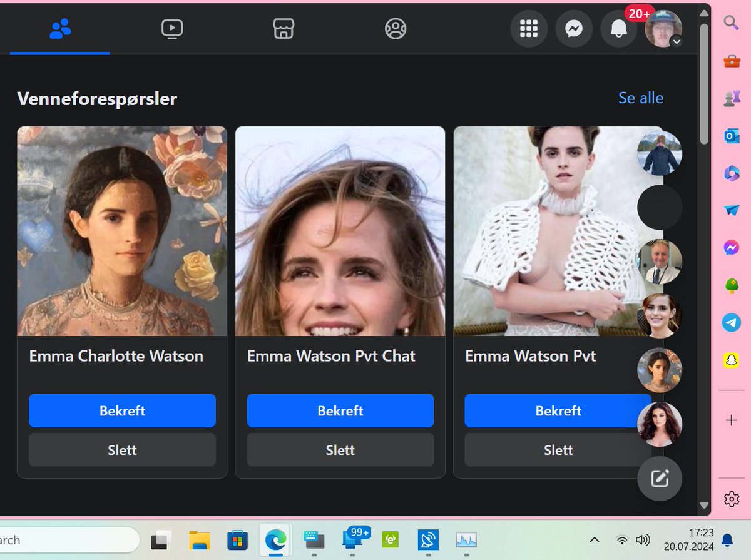Click the name "Emma Watson Pvt Chat"
Viewport: 751px width, 560px height.
(331, 356)
